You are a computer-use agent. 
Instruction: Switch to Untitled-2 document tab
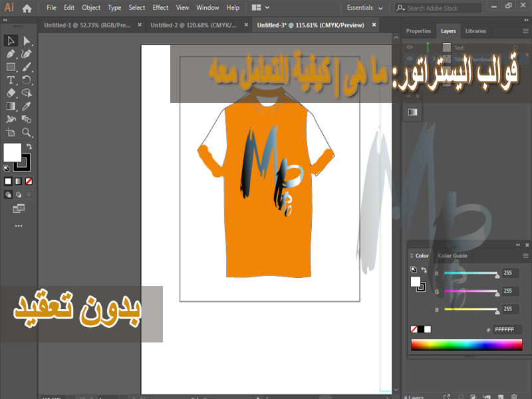(x=194, y=25)
